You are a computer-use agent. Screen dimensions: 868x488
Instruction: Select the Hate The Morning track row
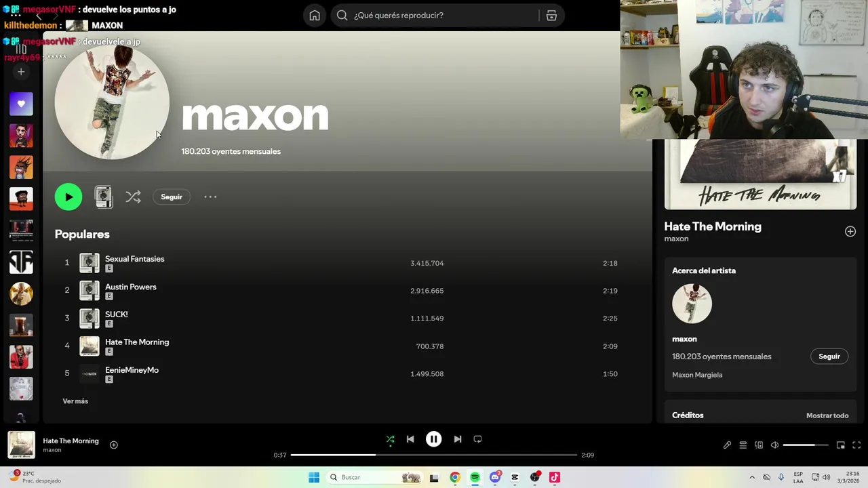pos(347,346)
